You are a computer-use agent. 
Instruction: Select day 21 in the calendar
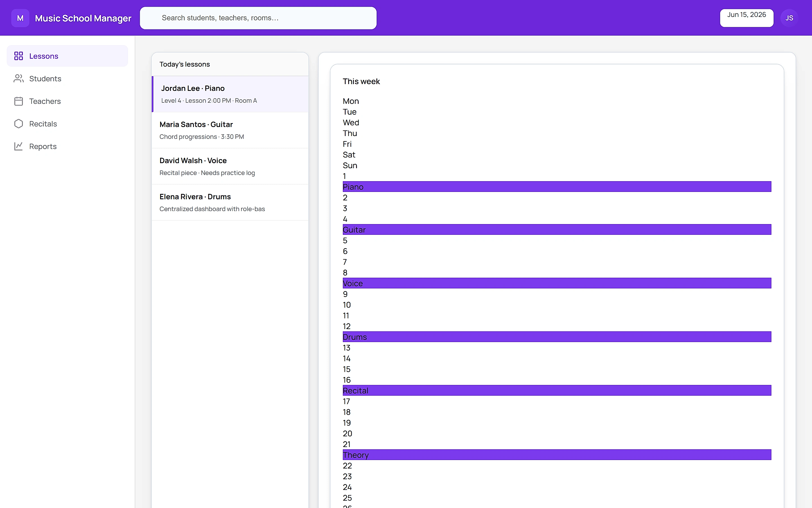[x=346, y=444]
